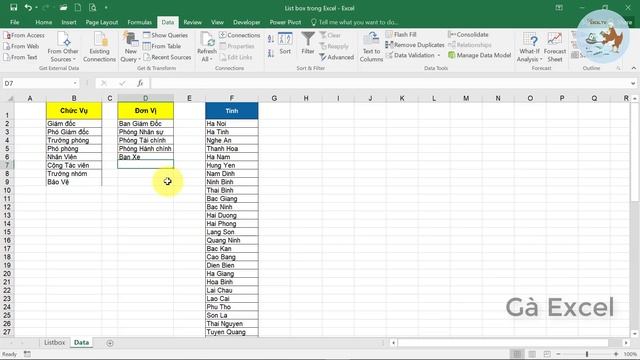Click Remove Duplicates
Viewport: 640px width, 360px height.
click(x=415, y=45)
